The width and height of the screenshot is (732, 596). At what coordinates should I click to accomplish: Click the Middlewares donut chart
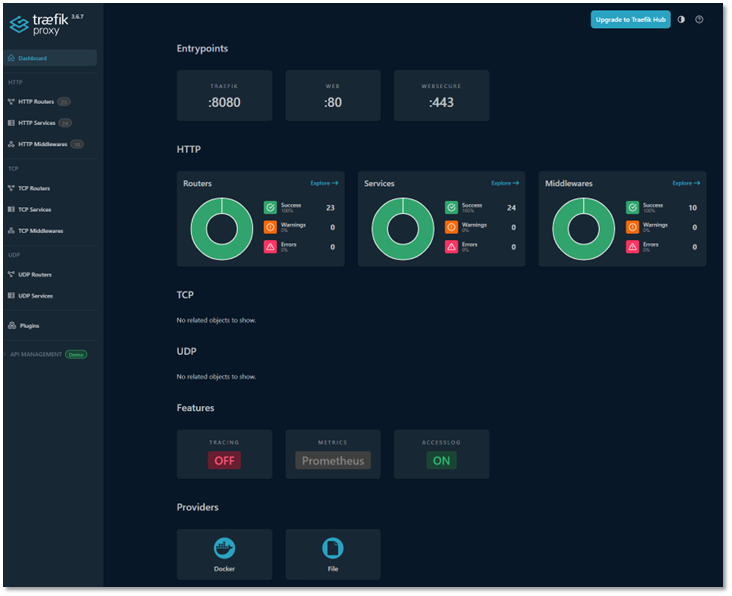click(x=583, y=229)
